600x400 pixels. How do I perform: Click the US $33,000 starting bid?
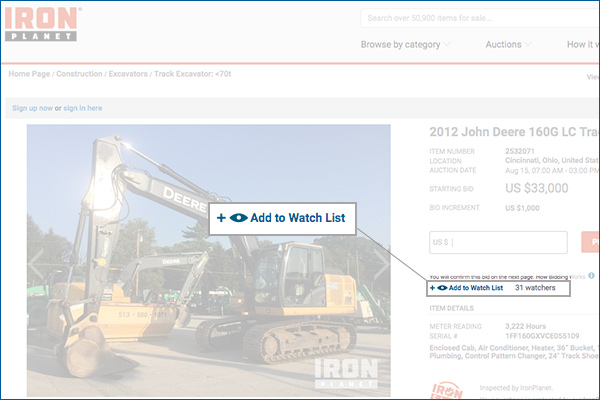tap(536, 188)
